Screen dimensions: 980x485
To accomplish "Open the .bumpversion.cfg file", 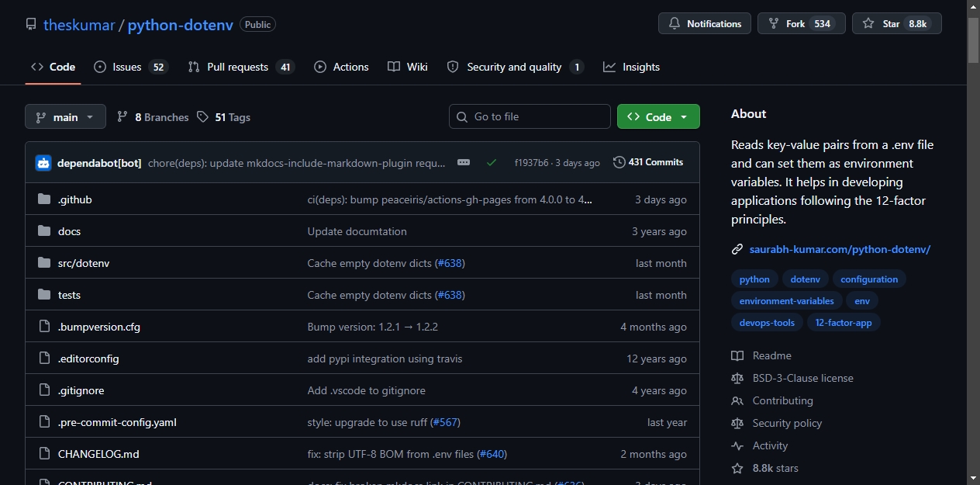I will pos(99,327).
